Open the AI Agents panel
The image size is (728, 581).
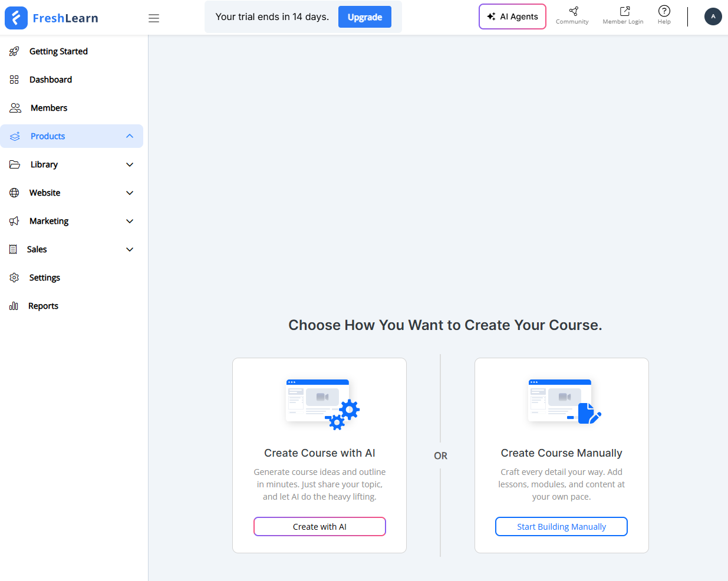point(512,16)
